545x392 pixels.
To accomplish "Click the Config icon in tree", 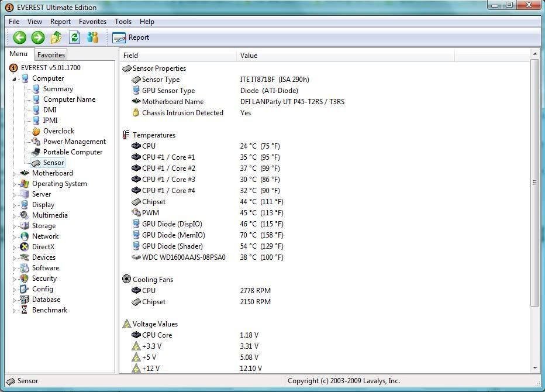I will [25, 288].
